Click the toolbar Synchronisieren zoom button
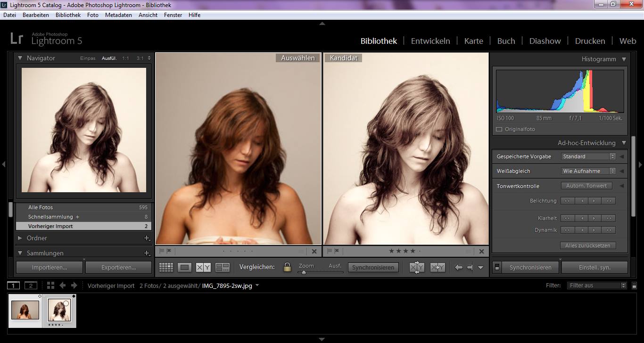Image resolution: width=644 pixels, height=343 pixels. 373,268
